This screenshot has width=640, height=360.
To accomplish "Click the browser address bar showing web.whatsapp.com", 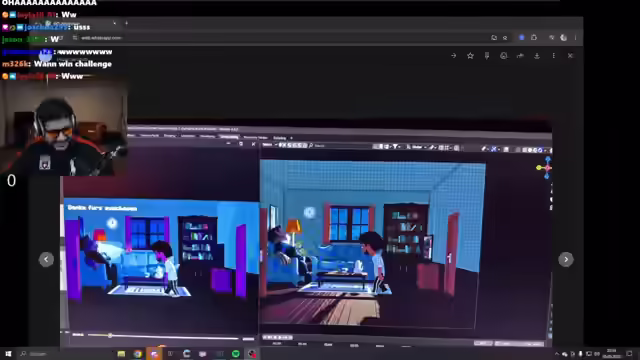I will coord(278,38).
